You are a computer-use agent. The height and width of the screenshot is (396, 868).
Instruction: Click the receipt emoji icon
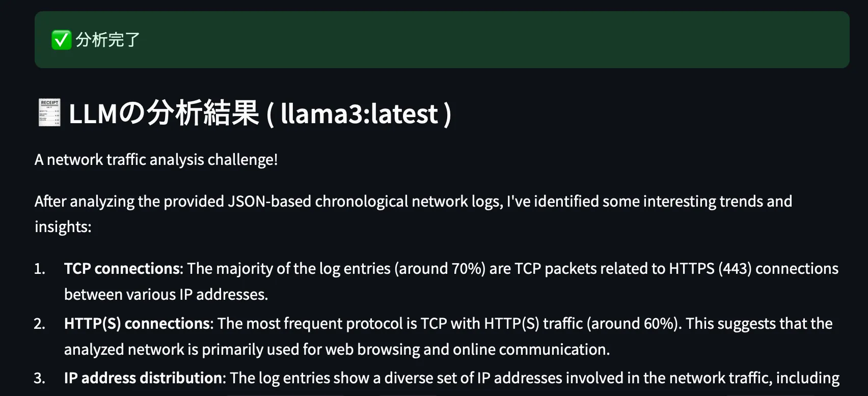[49, 112]
